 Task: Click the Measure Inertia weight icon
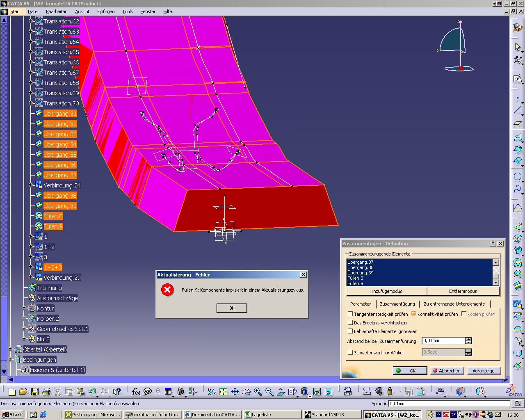390,392
